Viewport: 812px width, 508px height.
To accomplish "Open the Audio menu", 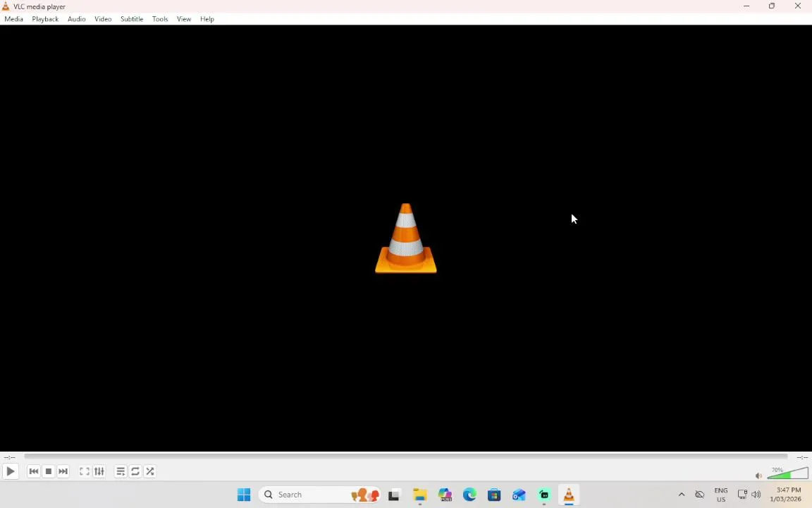I will click(x=77, y=18).
